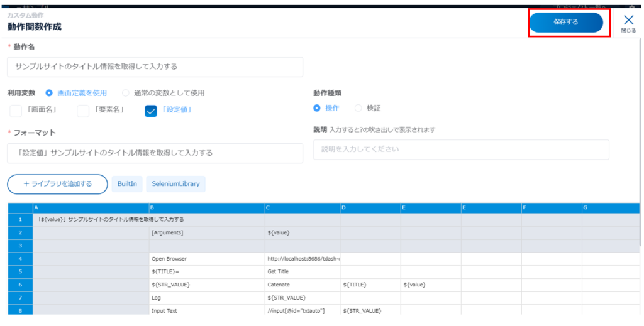
Task: Check the 「画面名」 checkbox
Action: (16, 111)
